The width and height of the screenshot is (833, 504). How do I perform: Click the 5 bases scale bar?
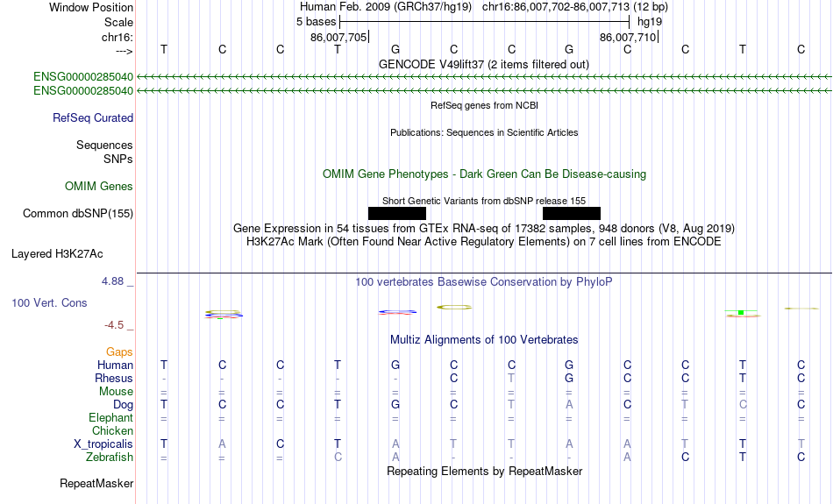click(x=485, y=22)
